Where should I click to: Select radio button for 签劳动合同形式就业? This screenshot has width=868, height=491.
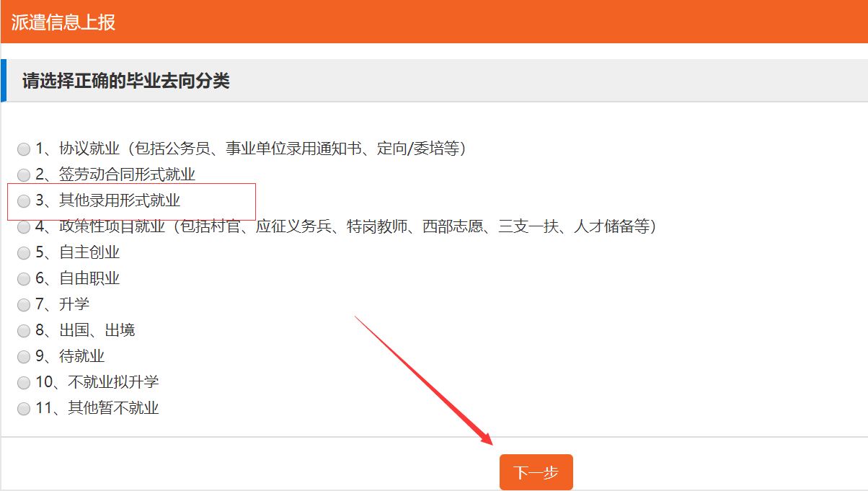(x=24, y=175)
